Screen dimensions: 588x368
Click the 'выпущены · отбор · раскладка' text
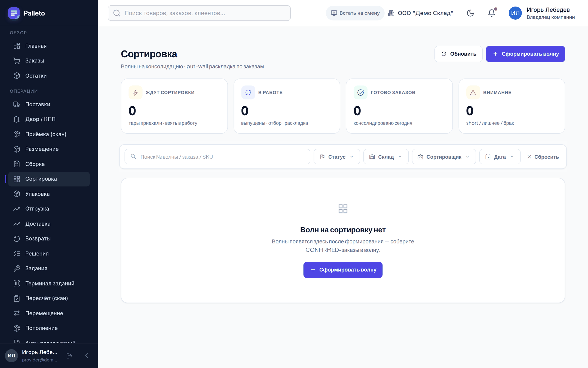tap(274, 123)
